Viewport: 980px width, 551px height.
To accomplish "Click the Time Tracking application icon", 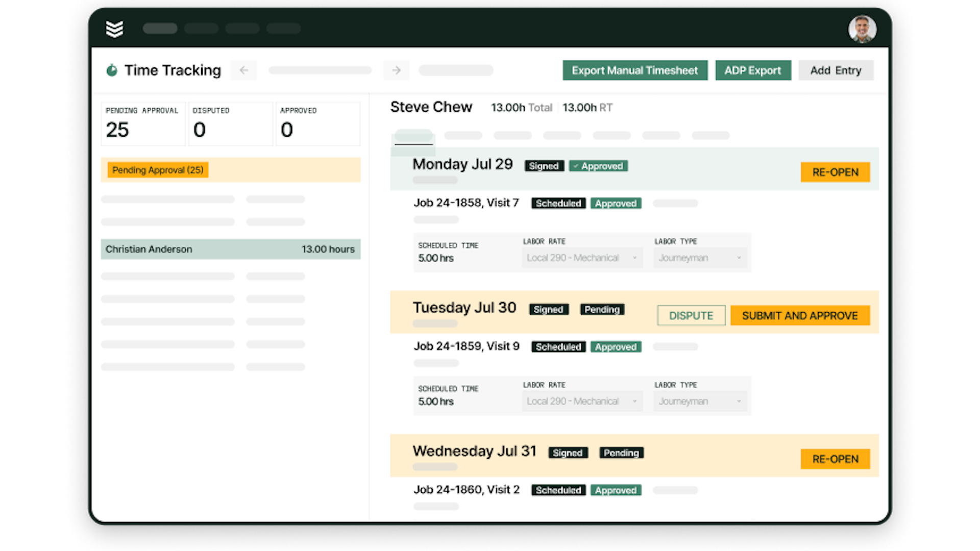I will [112, 70].
